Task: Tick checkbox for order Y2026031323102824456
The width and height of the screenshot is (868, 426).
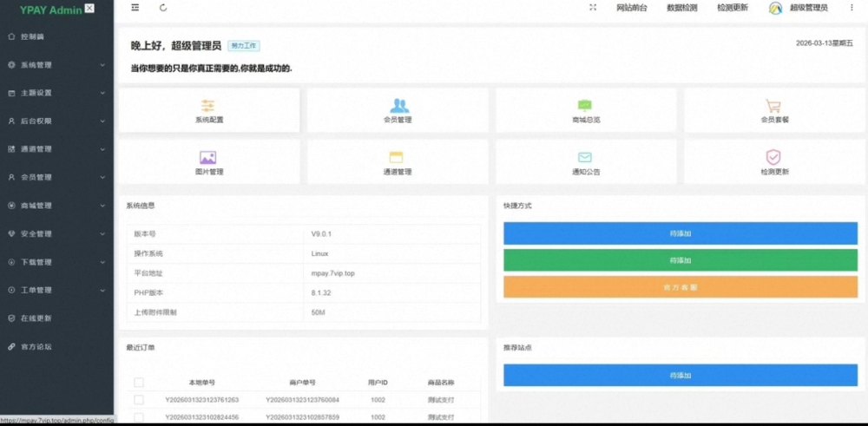Action: [x=139, y=417]
